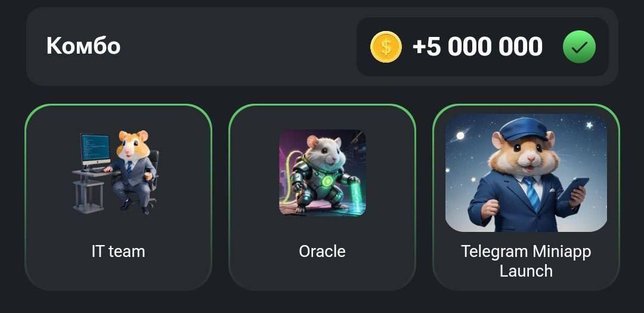644x313 pixels.
Task: Open the Telegram Miniapp Launch combo card
Action: coord(526,197)
